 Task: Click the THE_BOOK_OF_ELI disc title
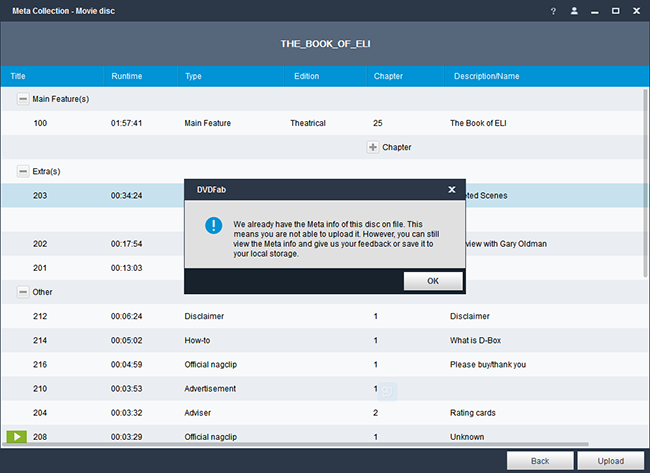tap(325, 44)
